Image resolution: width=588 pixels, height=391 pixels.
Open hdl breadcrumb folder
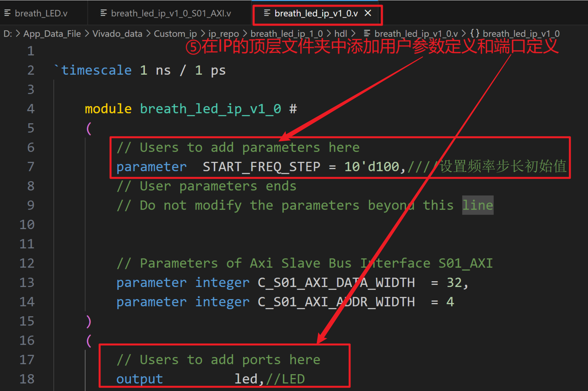[341, 34]
